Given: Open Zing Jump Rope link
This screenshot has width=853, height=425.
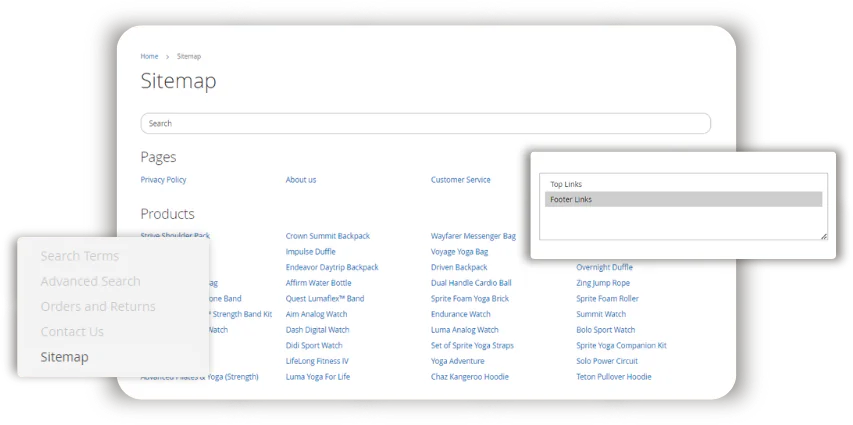Looking at the screenshot, I should pos(603,283).
